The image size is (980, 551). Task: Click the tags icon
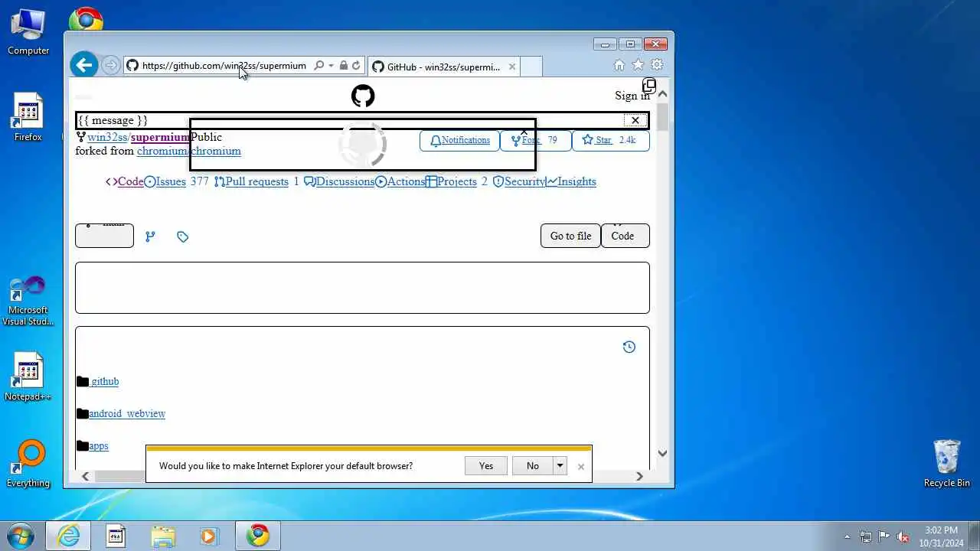click(182, 236)
